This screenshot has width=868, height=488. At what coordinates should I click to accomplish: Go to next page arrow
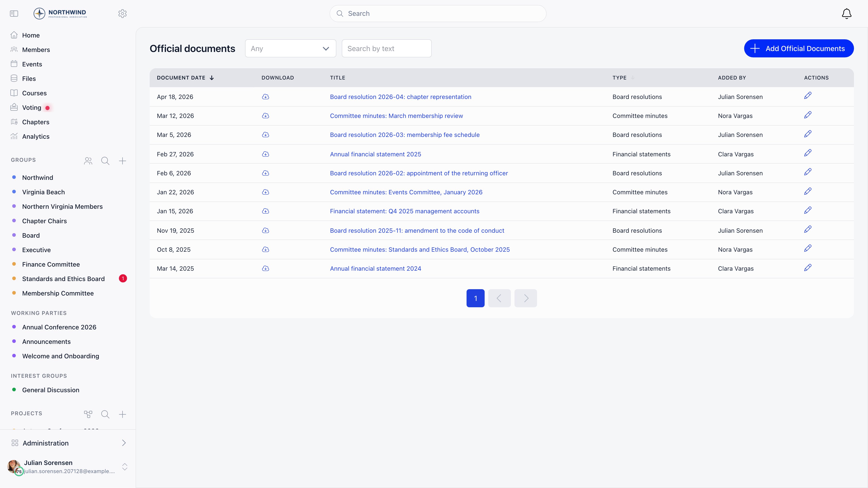[526, 298]
